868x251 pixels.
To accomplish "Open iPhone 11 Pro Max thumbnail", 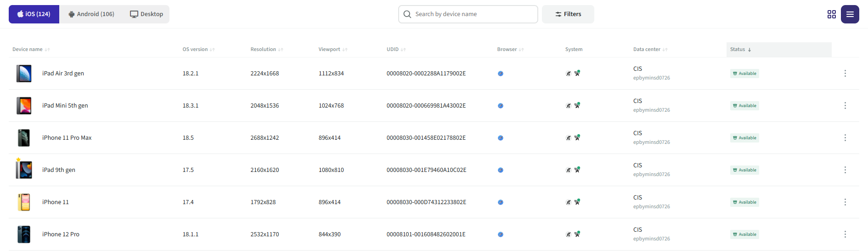I will click(24, 138).
